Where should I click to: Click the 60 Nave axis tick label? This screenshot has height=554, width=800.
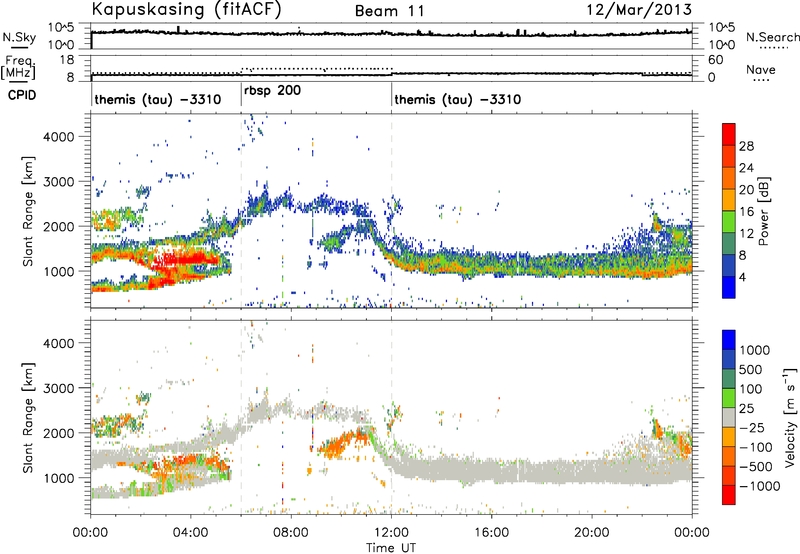(715, 60)
